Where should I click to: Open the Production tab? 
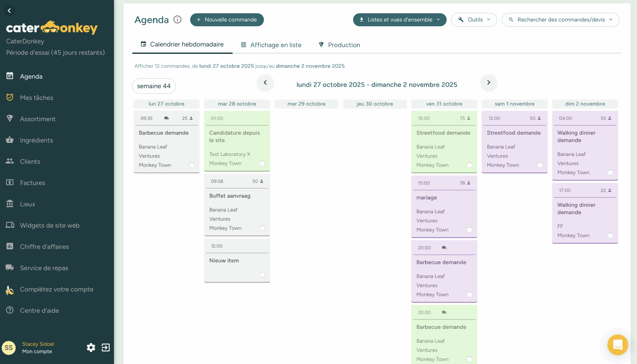339,45
